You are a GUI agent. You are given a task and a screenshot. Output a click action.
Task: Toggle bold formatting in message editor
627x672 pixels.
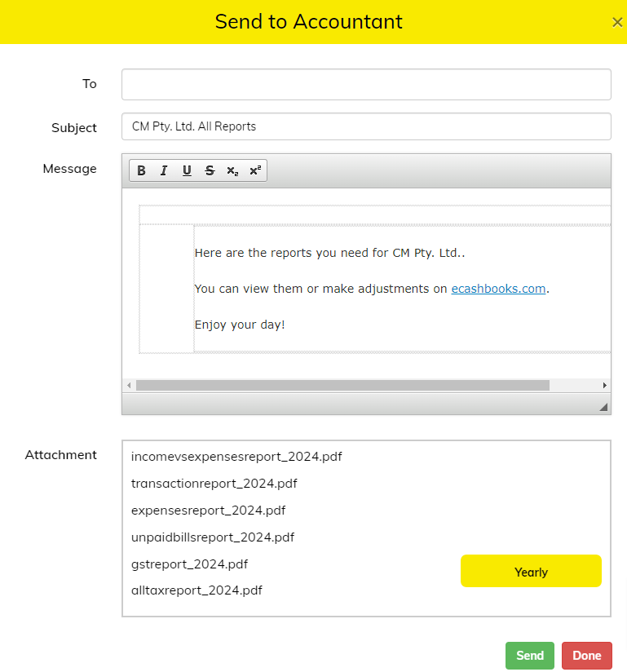click(x=141, y=170)
